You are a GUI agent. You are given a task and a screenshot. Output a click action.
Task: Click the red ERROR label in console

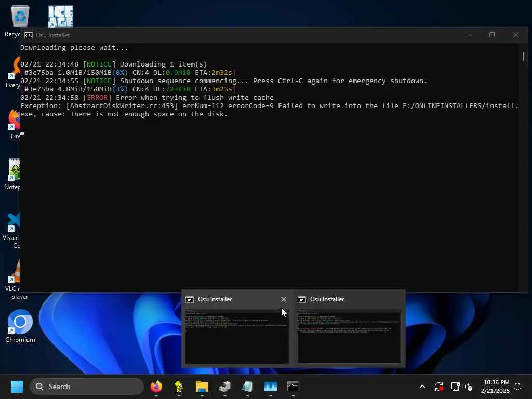(x=97, y=97)
